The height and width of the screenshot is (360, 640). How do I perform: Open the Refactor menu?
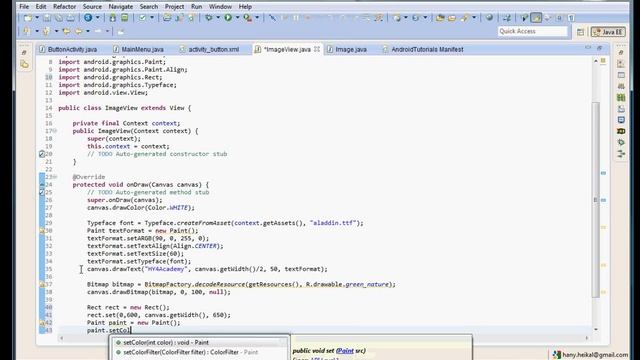point(64,7)
